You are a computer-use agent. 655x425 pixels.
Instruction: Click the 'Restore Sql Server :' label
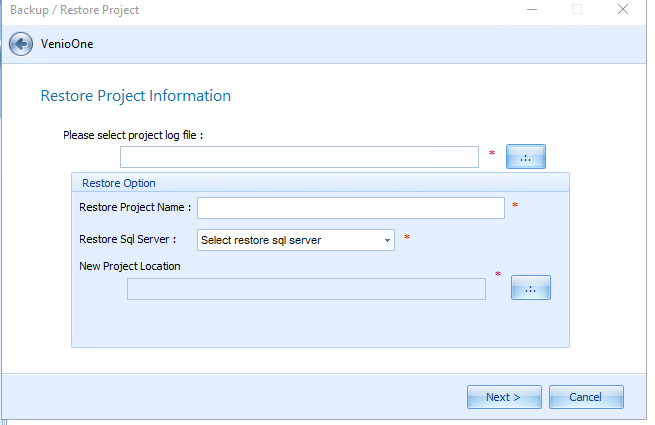point(127,239)
